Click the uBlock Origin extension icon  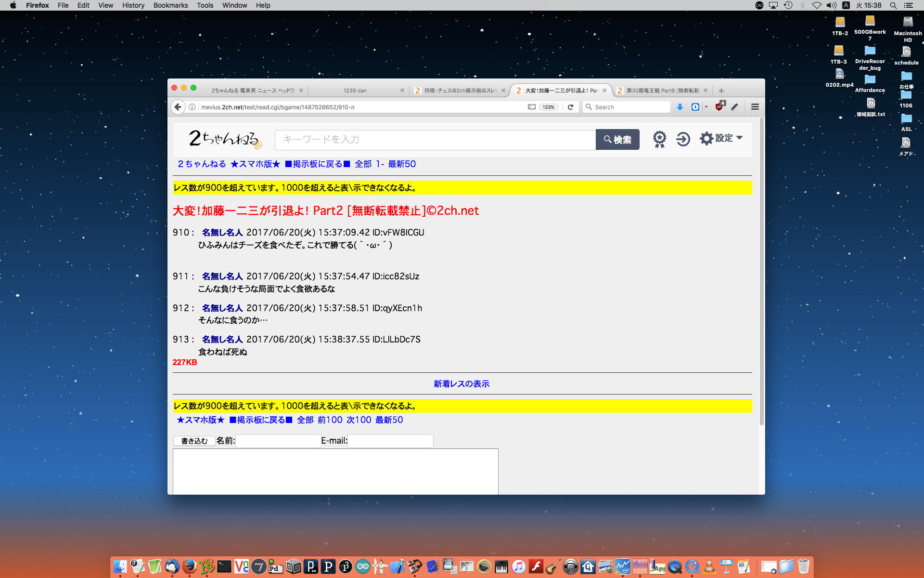(x=719, y=106)
